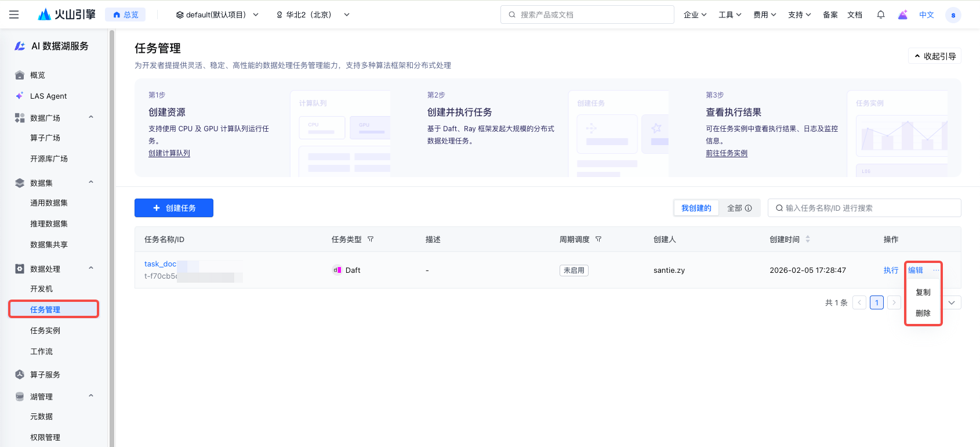Filter by periodic scheduling column icon
Screen dimensions: 980x447
598,239
